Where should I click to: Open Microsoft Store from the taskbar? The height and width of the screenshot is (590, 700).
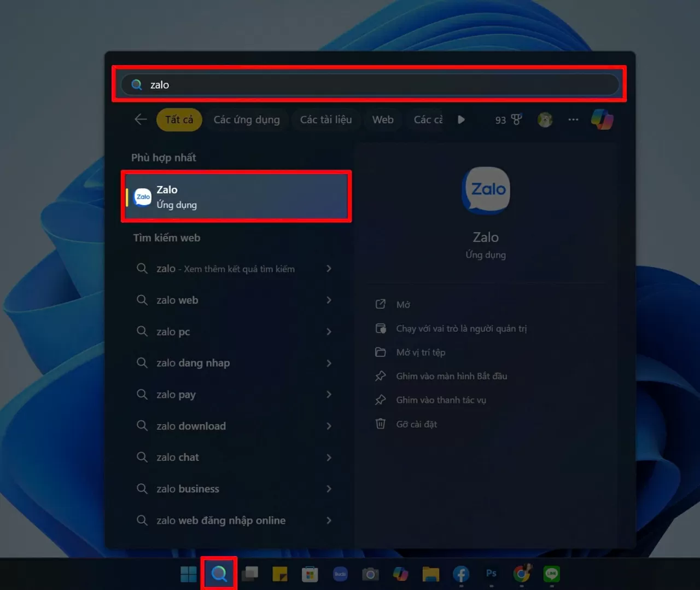point(309,574)
